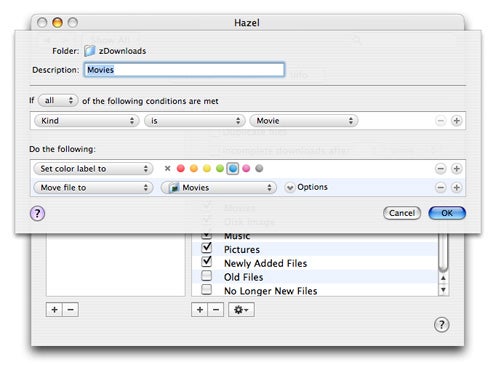Viewport: 496px width, 370px height.
Task: Select the Old Files rule row
Action: (315, 277)
